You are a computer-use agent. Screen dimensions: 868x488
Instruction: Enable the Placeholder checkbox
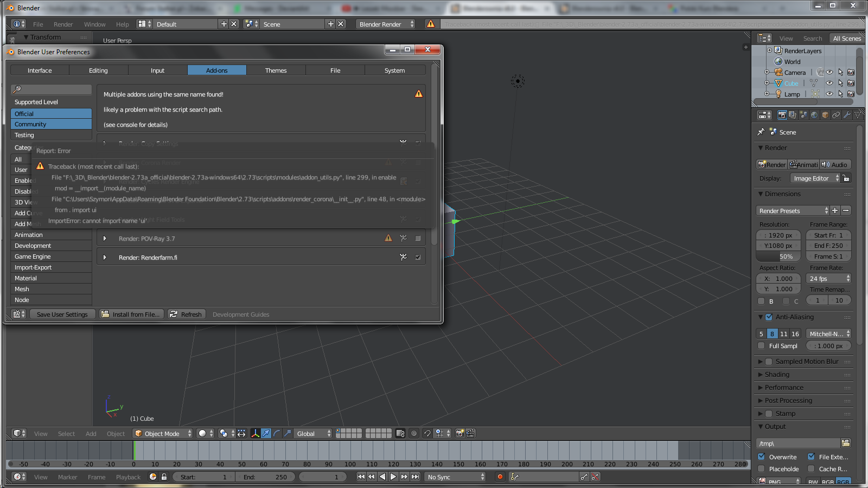point(761,468)
